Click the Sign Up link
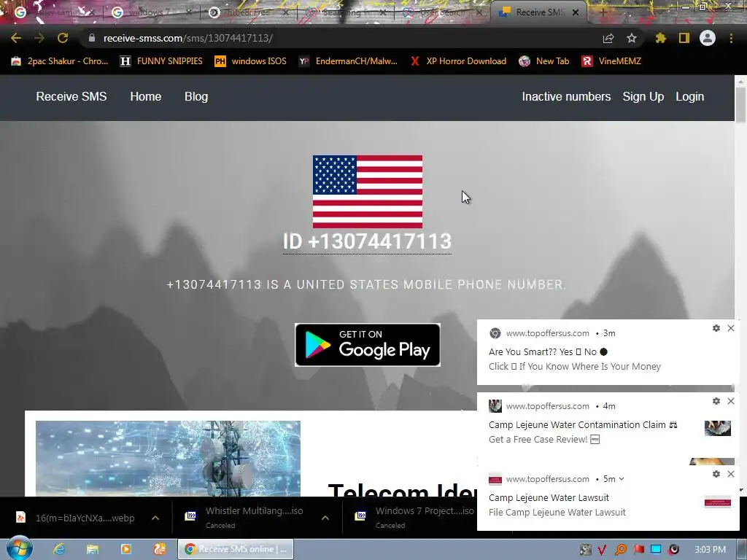Viewport: 747px width, 560px height. pos(643,97)
